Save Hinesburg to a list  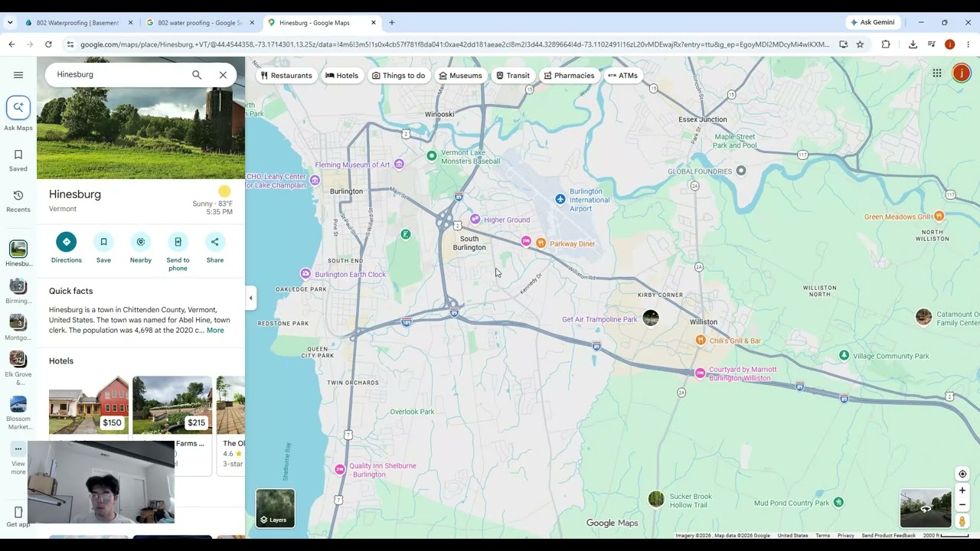click(103, 248)
